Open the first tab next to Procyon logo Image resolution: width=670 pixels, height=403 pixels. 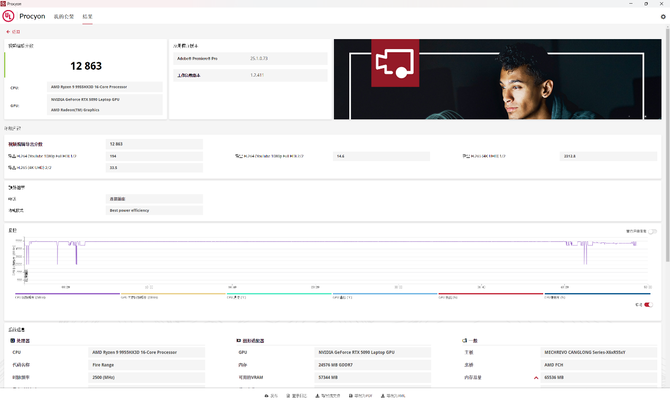tap(62, 17)
